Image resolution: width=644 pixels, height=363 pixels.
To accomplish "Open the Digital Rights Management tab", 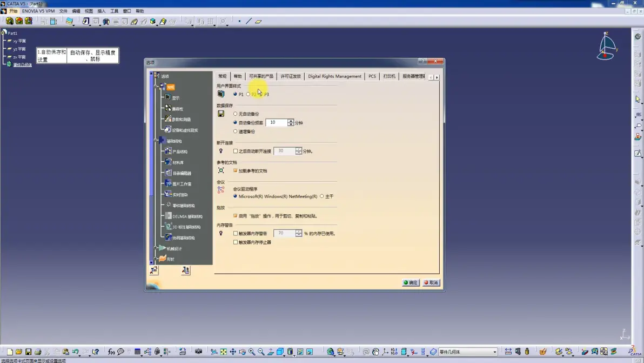I will click(x=335, y=76).
